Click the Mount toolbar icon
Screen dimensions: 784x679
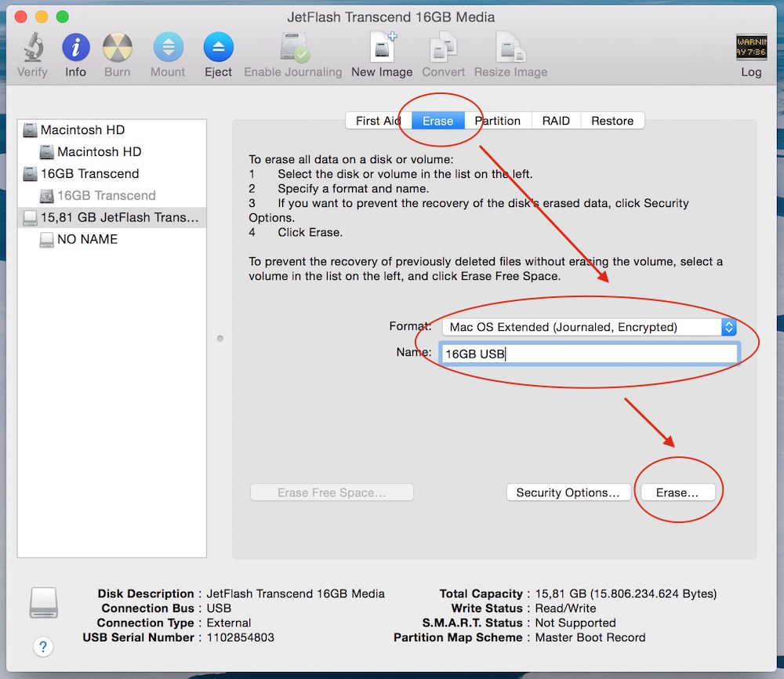pos(168,48)
